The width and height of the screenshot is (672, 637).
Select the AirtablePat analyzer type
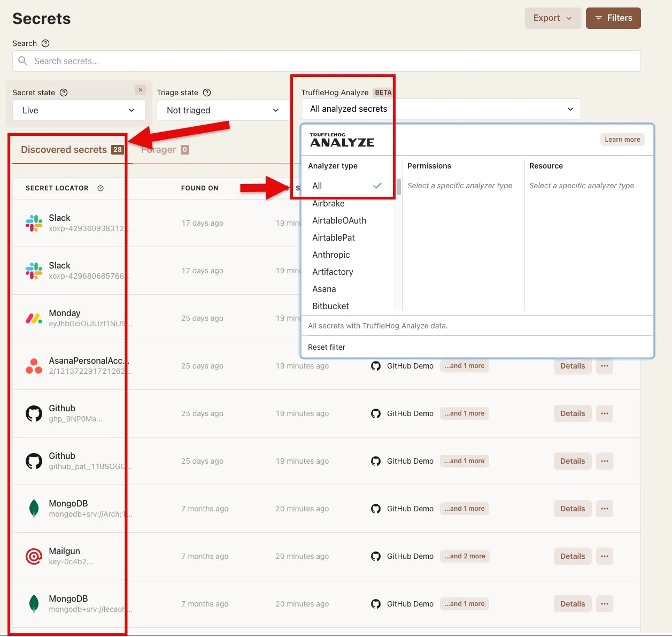pos(334,237)
